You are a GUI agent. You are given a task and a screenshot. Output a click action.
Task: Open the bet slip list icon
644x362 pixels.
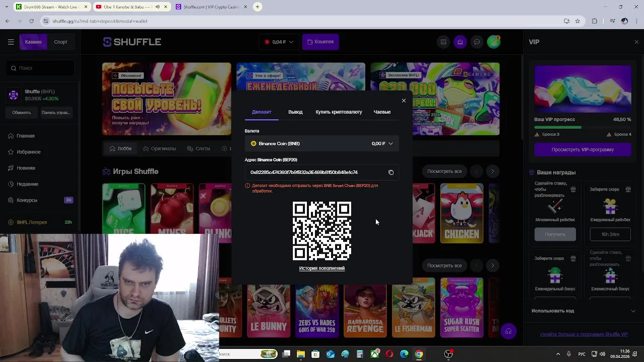(443, 42)
